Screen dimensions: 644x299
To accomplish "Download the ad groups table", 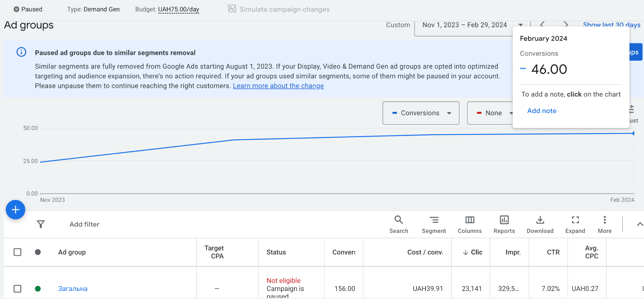I will [x=540, y=224].
